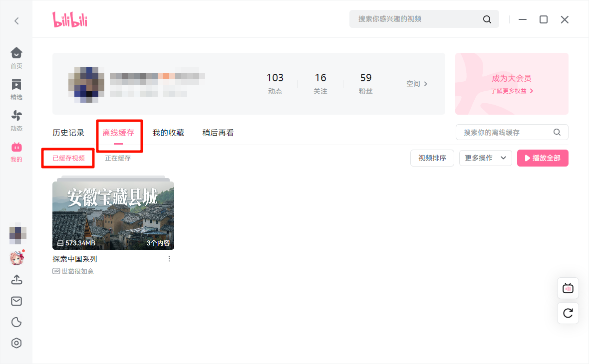Select the 已缓存视频 sub-tab

69,158
